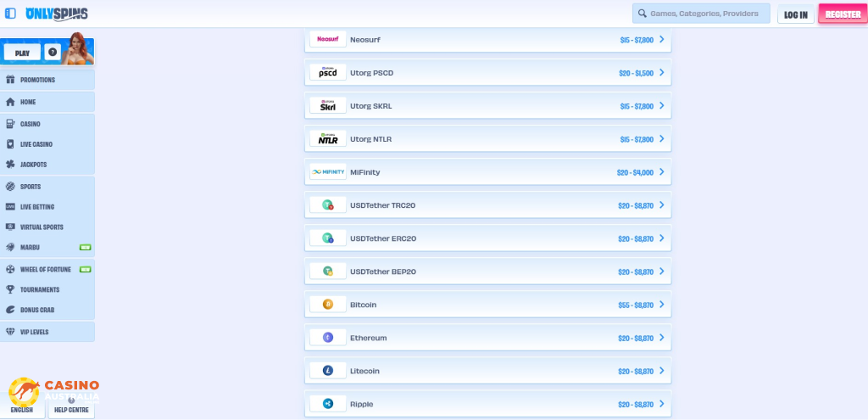Click the Ripple coin icon
This screenshot has height=420, width=868.
click(327, 404)
